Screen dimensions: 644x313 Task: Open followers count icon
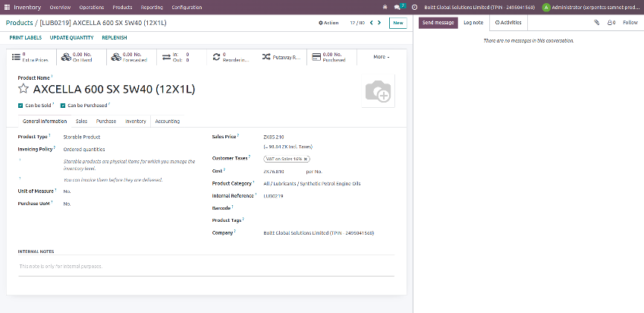click(611, 23)
